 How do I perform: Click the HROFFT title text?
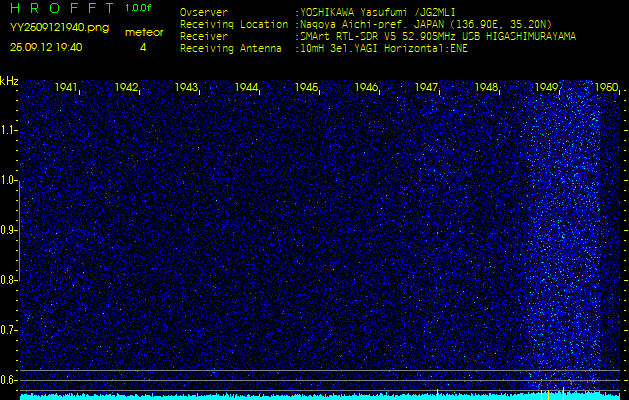pos(60,8)
